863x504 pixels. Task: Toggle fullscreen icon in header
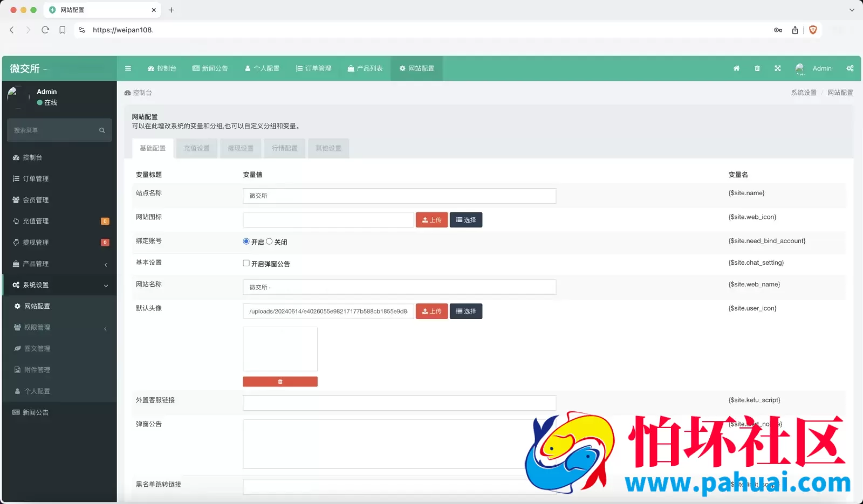[x=777, y=68]
